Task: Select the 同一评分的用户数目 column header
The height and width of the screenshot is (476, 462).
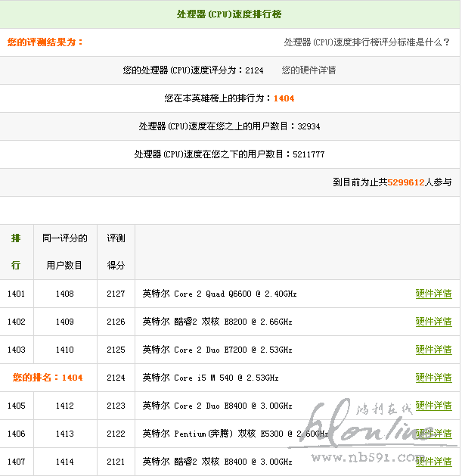Action: [64, 252]
